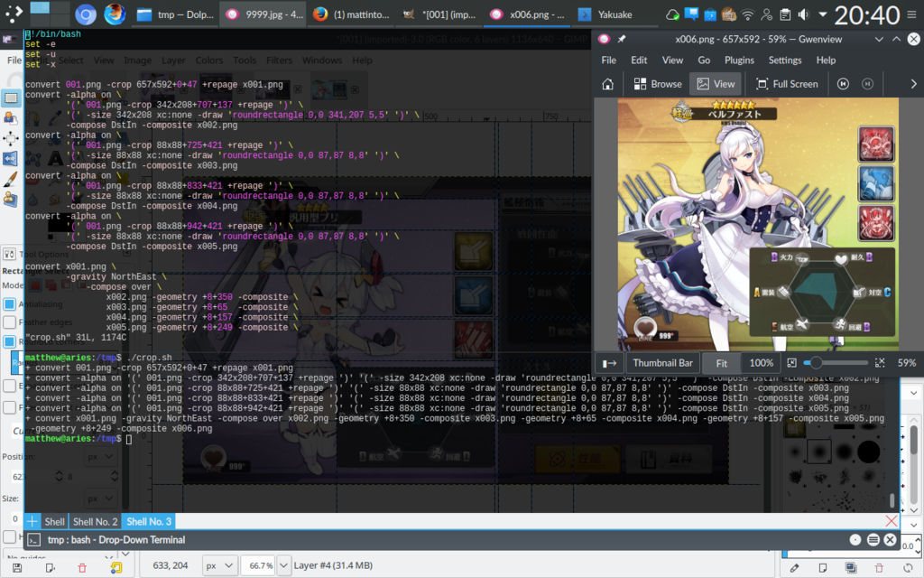
Task: Toggle GIMP Rounded corners checkbox
Action: point(9,341)
